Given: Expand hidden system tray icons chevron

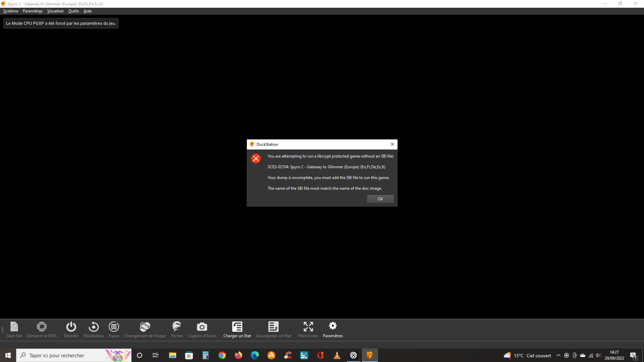Looking at the screenshot, I should 558,355.
